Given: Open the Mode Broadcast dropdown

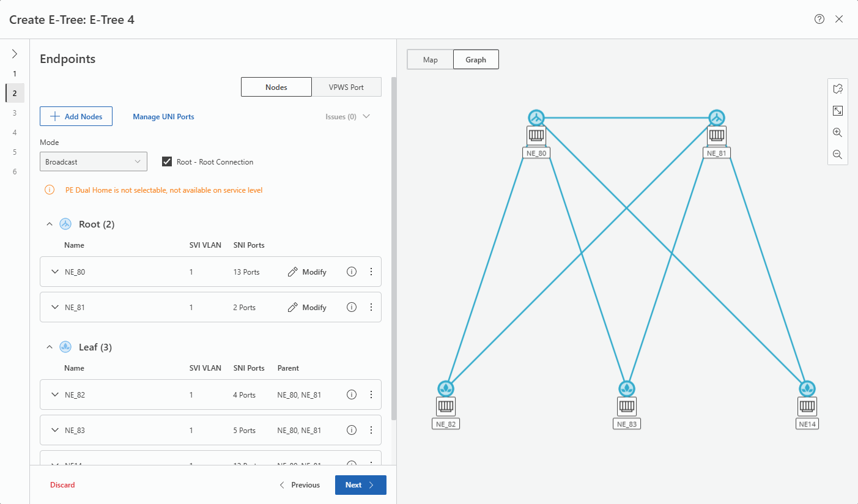Looking at the screenshot, I should (x=94, y=162).
